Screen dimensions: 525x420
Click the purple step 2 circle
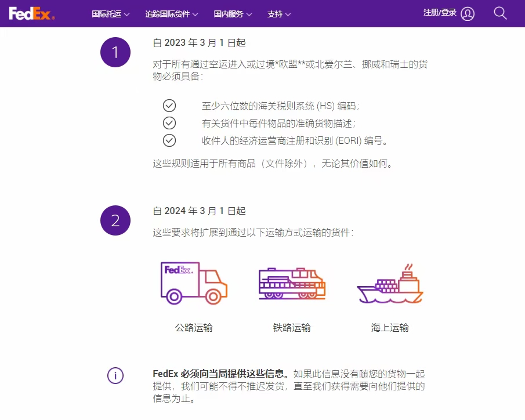click(x=115, y=220)
